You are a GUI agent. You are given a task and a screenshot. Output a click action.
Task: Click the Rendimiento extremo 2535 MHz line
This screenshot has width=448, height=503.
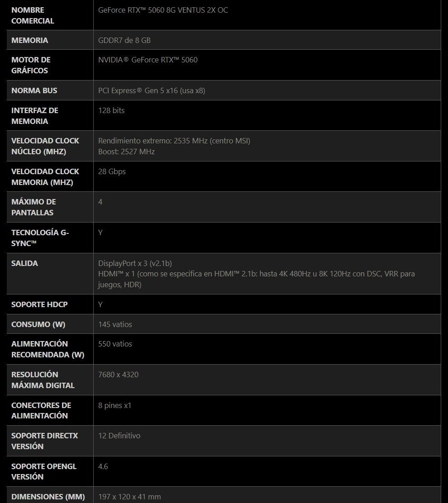tap(174, 141)
